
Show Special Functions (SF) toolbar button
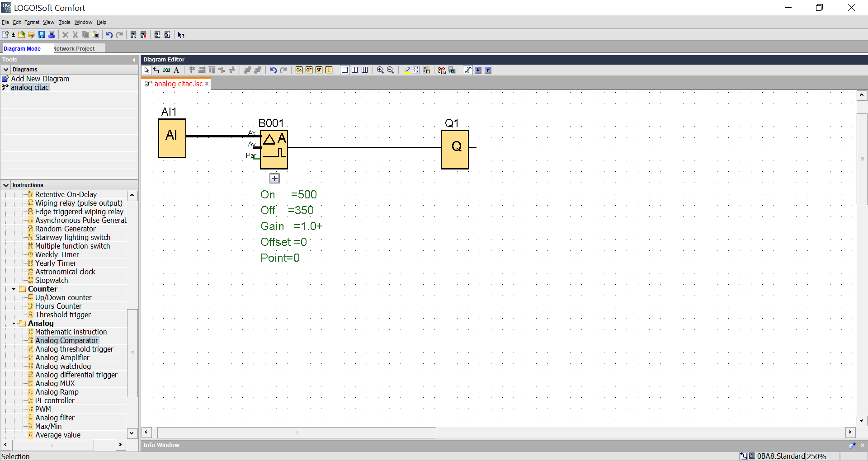319,70
